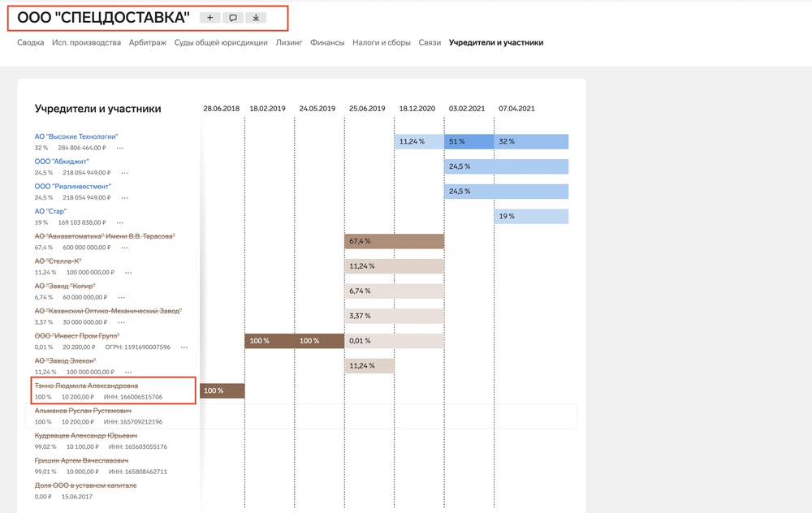Open more options for АО "Высокие Технологии"
Image resolution: width=812 pixels, height=513 pixels.
pyautogui.click(x=120, y=148)
